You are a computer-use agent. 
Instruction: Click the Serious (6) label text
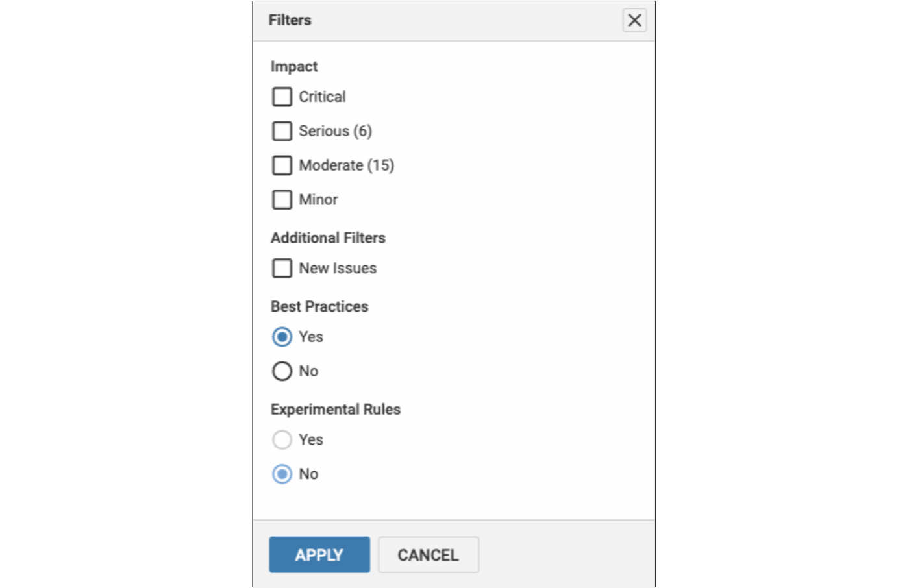pyautogui.click(x=335, y=130)
